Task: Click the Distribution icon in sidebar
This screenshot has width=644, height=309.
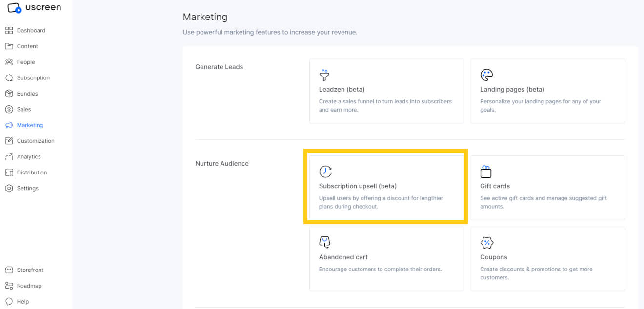Action: [9, 173]
